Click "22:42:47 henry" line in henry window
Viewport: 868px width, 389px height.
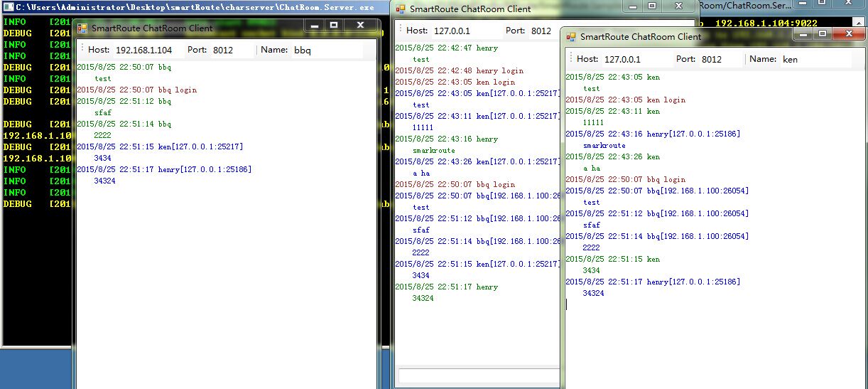point(446,48)
